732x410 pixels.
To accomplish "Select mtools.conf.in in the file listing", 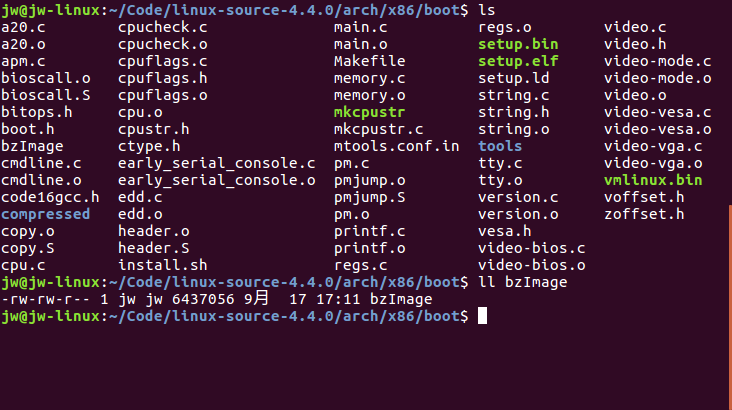I will tap(396, 146).
